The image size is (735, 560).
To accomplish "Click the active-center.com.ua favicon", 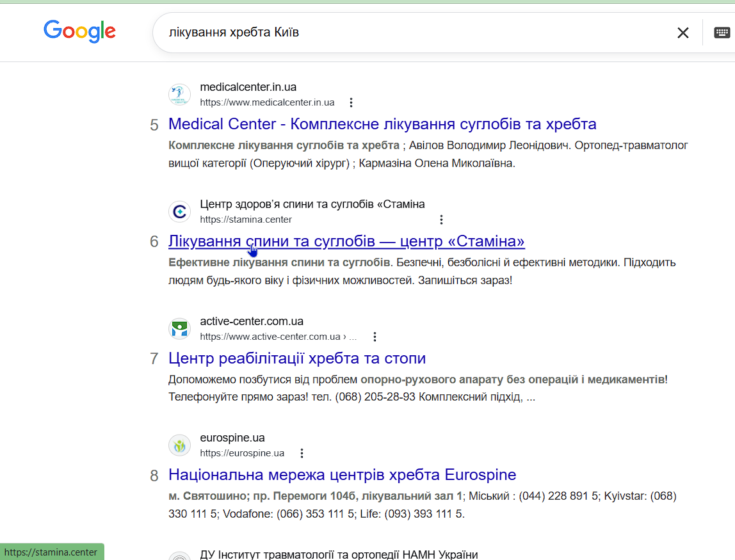I will click(179, 329).
